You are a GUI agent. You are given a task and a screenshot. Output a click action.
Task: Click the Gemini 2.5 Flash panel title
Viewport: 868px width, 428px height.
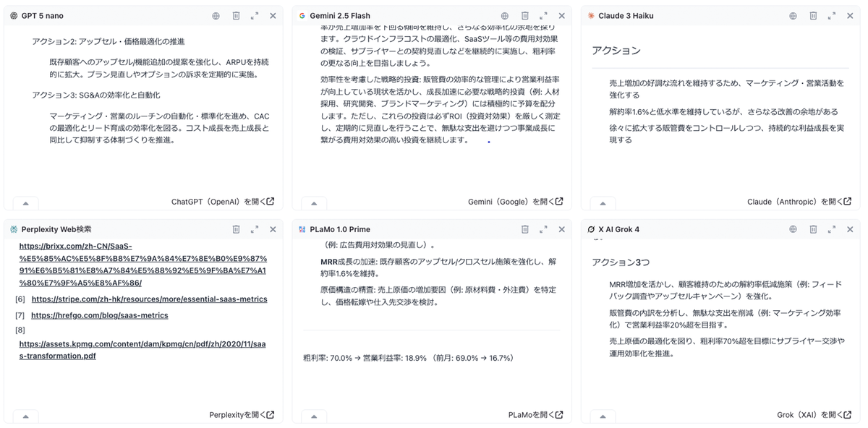tap(340, 16)
